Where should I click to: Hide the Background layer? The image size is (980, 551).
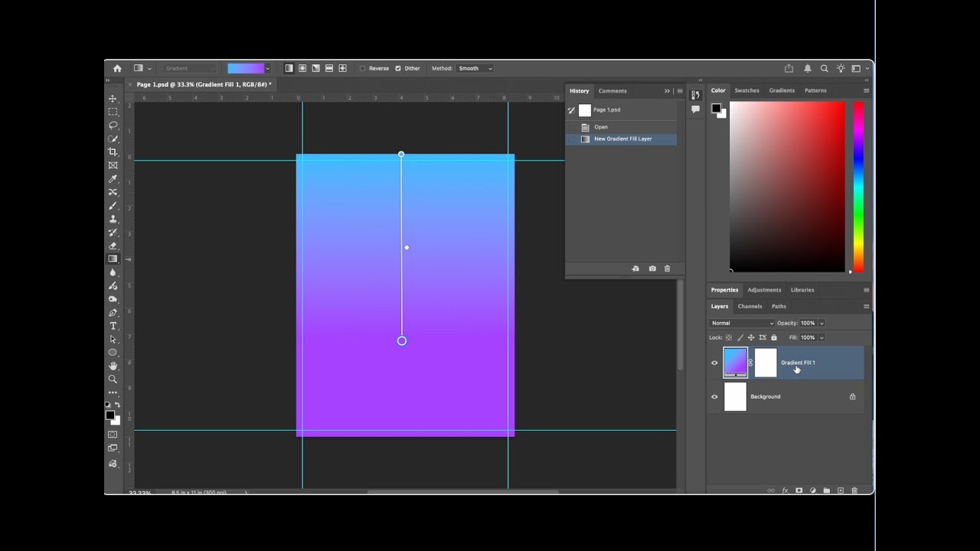714,396
